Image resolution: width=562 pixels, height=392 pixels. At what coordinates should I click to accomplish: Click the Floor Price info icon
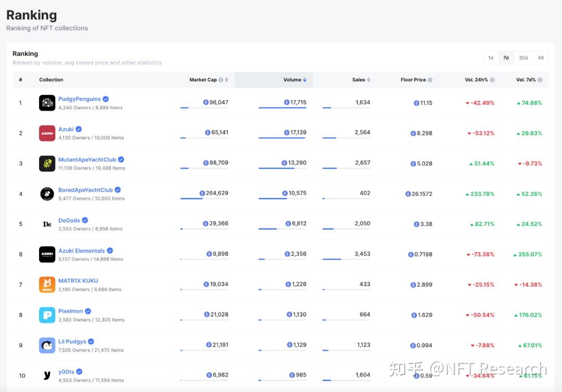point(430,80)
